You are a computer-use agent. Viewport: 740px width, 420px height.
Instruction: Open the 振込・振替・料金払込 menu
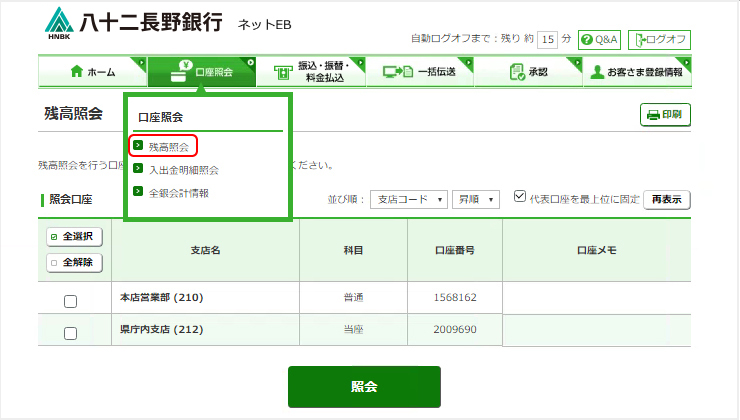[x=311, y=72]
